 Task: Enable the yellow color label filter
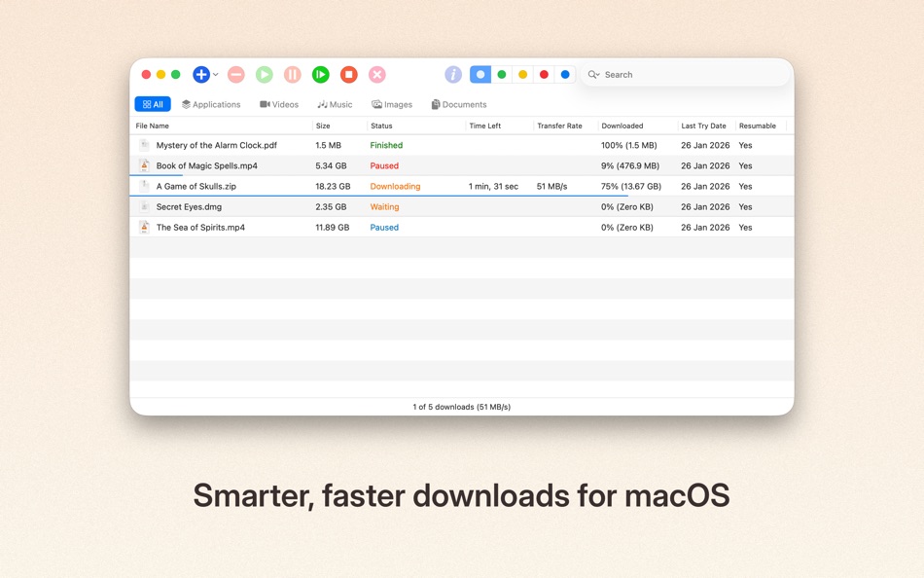[523, 74]
